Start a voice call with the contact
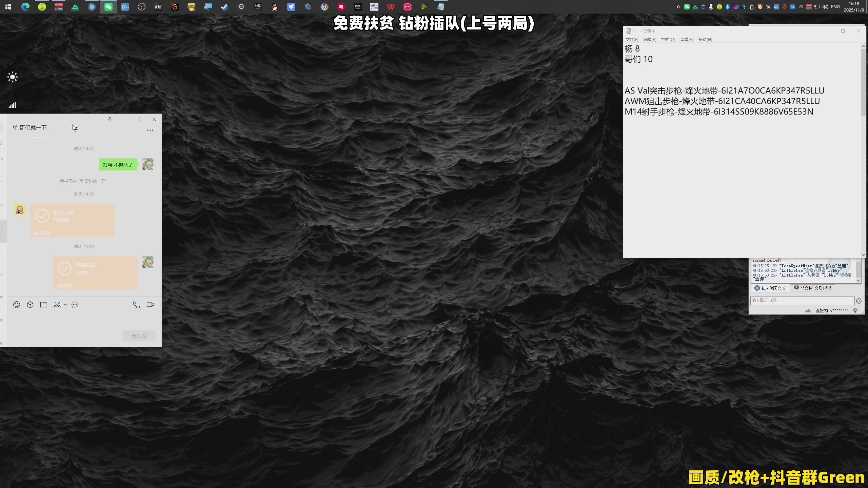This screenshot has height=488, width=868. 136,305
